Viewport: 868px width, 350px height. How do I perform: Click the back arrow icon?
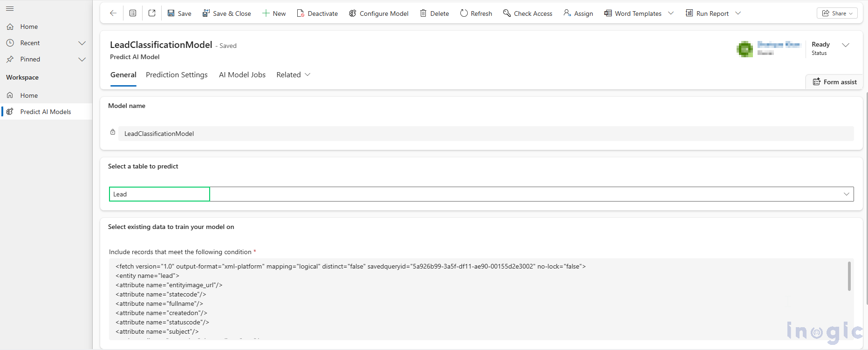point(113,13)
